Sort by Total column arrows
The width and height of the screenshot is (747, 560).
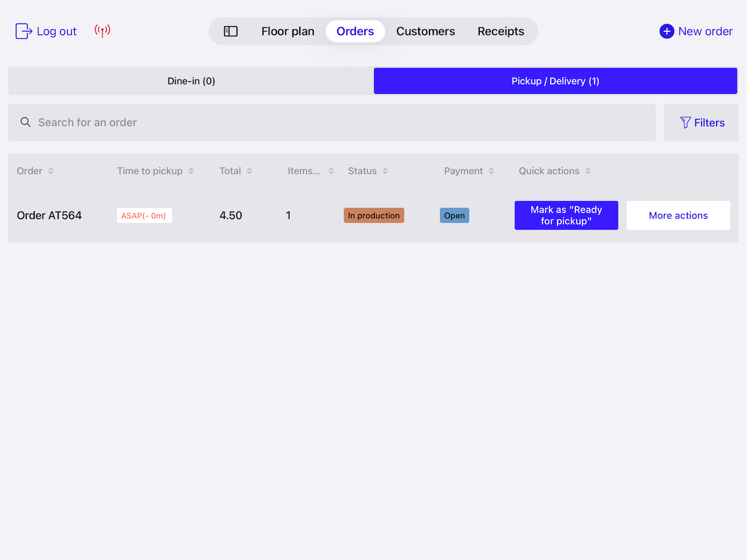(249, 171)
